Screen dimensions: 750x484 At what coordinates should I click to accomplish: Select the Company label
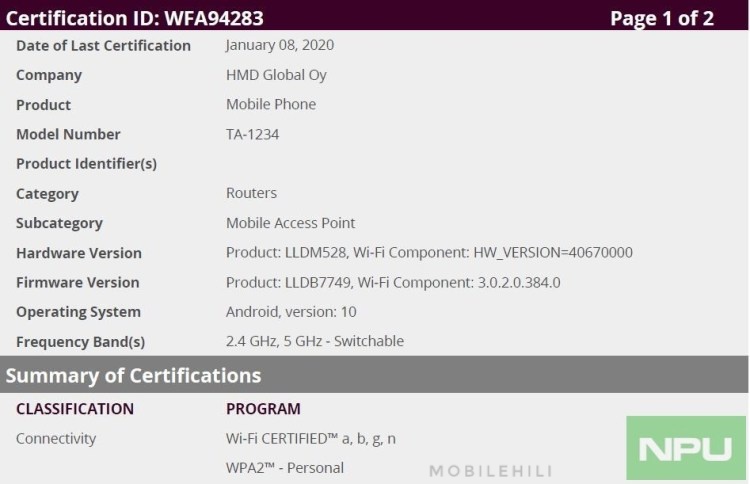tap(49, 76)
